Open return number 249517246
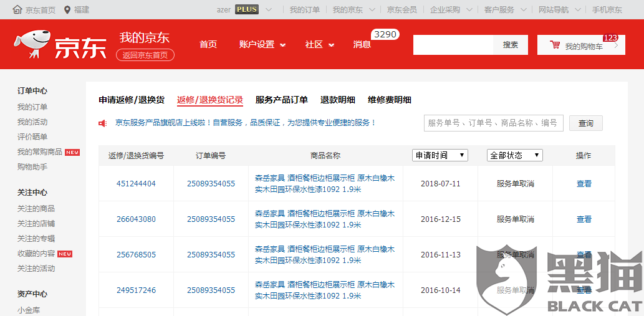This screenshot has height=316, width=644. pyautogui.click(x=136, y=290)
